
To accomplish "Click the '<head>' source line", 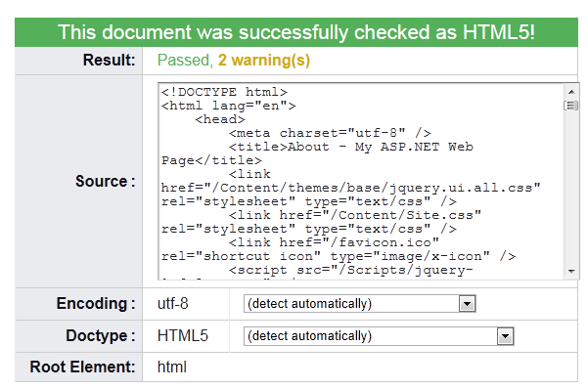I will tap(220, 119).
